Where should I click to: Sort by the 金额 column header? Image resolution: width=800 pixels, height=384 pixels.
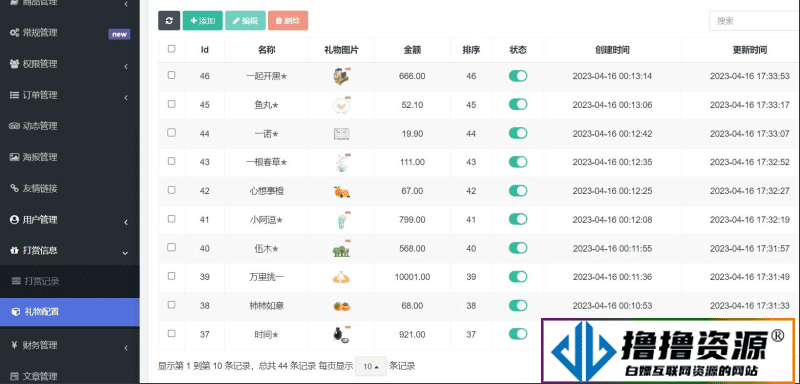[412, 50]
